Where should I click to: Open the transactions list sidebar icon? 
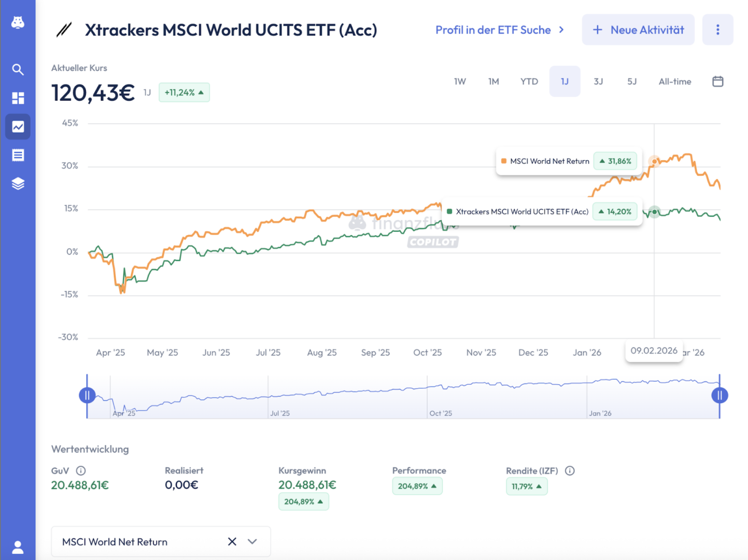coord(18,155)
